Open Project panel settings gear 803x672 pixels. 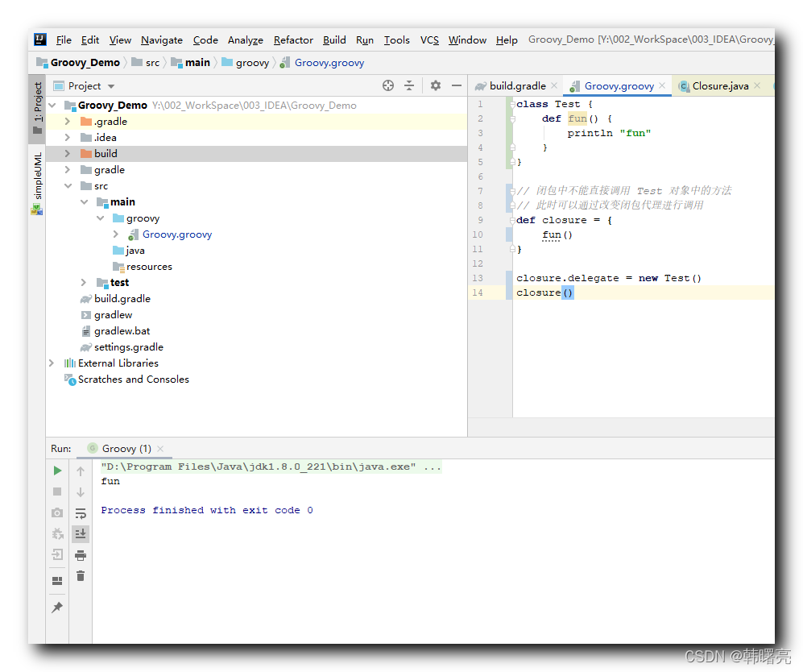(x=435, y=85)
